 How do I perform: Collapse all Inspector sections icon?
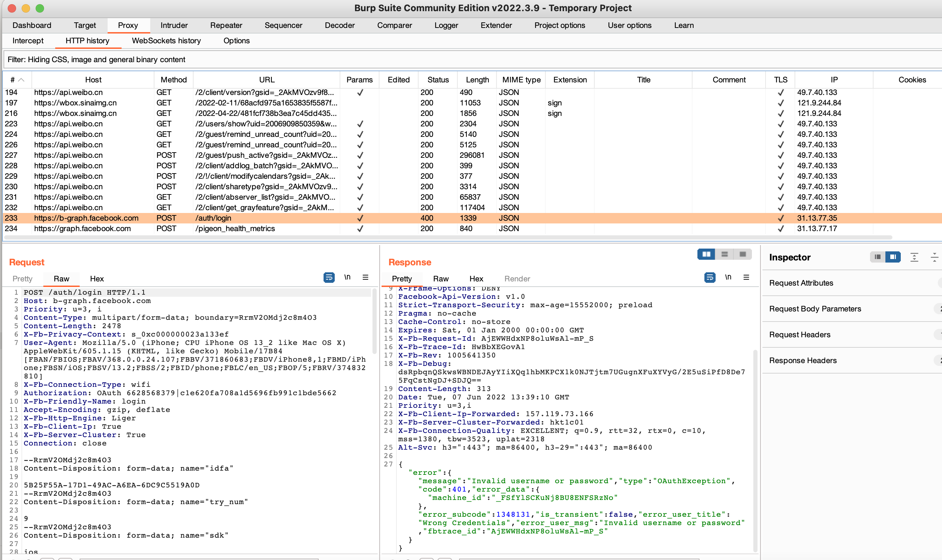point(934,257)
